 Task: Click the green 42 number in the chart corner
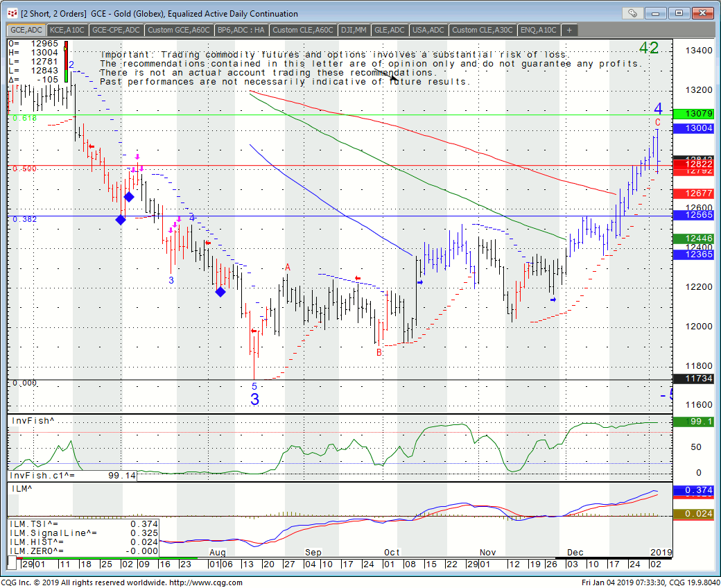click(649, 48)
